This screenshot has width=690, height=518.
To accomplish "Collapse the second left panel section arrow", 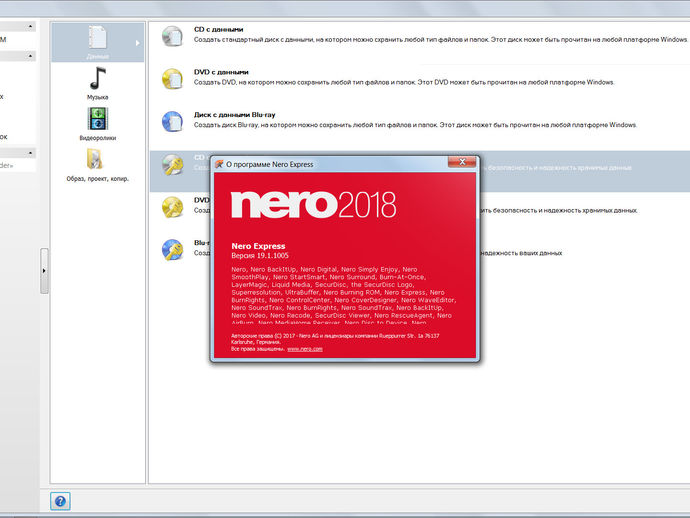I will [30, 56].
